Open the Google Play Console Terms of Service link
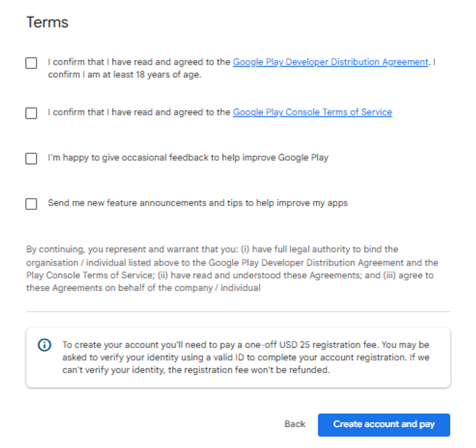The width and height of the screenshot is (476, 448). [x=312, y=112]
